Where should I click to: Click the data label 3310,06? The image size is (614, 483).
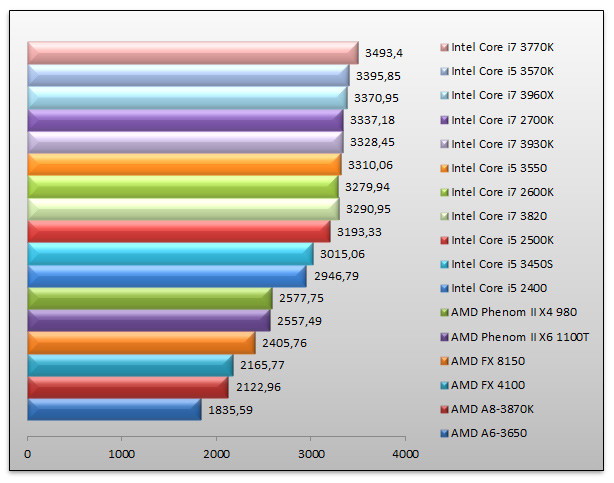click(x=370, y=165)
